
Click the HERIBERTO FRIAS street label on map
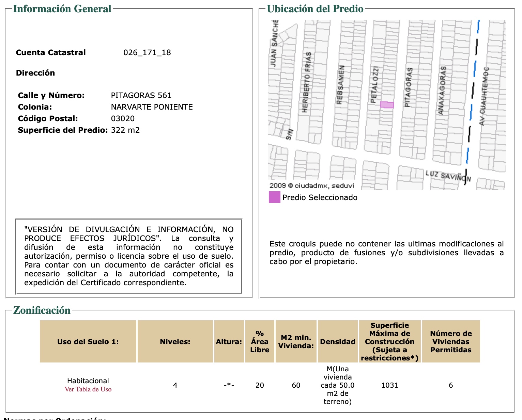click(306, 82)
